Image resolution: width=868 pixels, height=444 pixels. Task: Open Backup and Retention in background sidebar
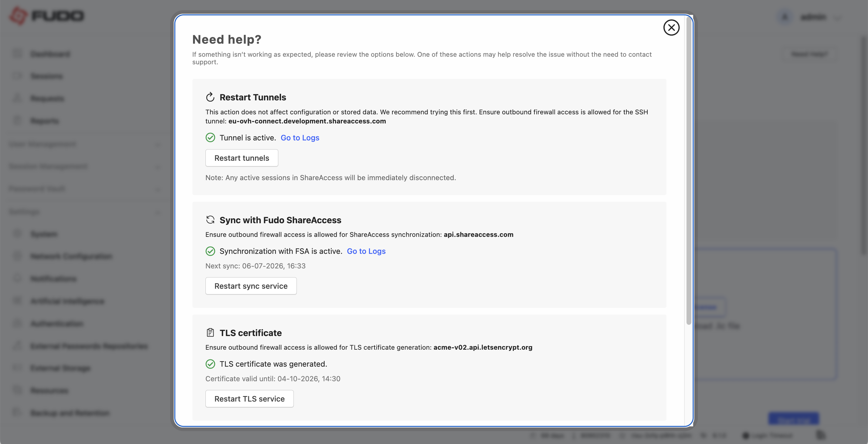pyautogui.click(x=70, y=413)
